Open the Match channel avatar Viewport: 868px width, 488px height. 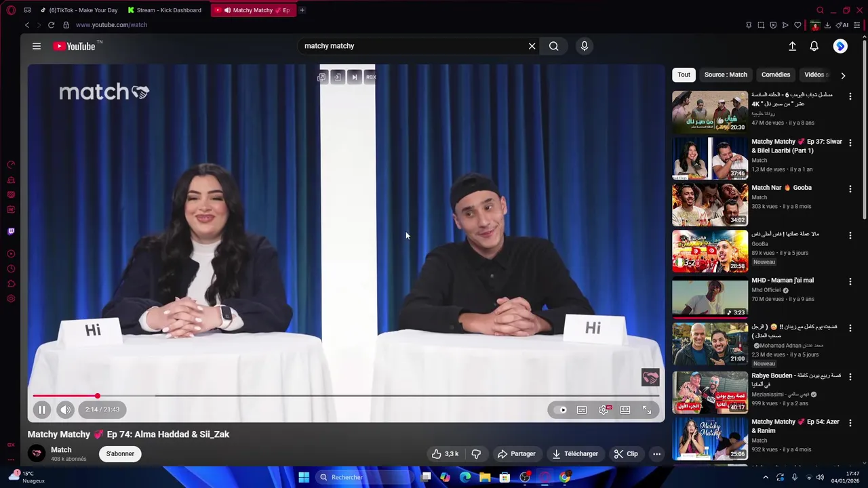[x=37, y=453]
